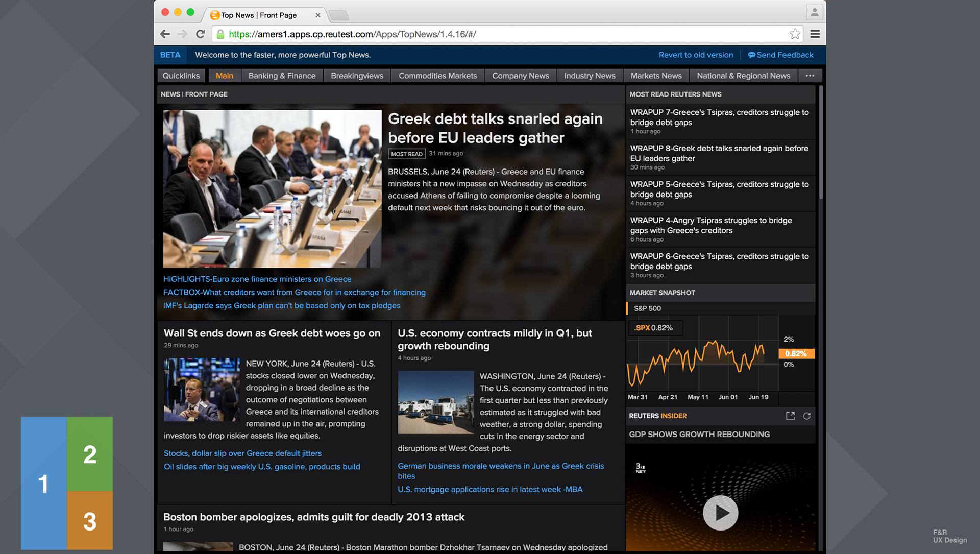Image resolution: width=980 pixels, height=554 pixels.
Task: Open a new browser tab
Action: pyautogui.click(x=338, y=15)
